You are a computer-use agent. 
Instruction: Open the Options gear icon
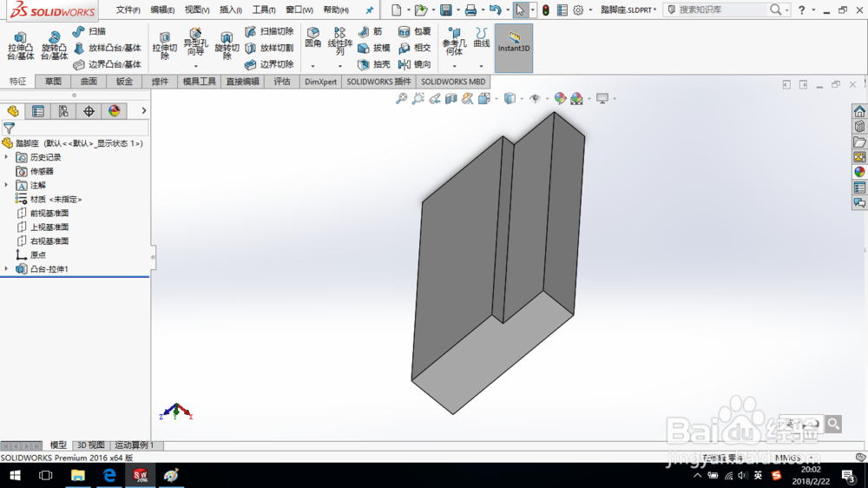578,10
